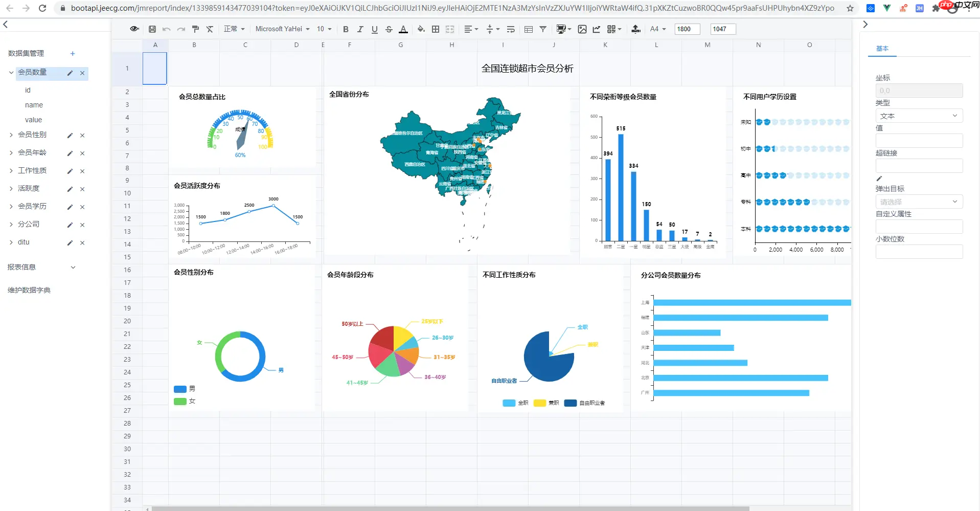Open the Microsoft YaHei font dropdown
980x511 pixels.
pos(282,29)
